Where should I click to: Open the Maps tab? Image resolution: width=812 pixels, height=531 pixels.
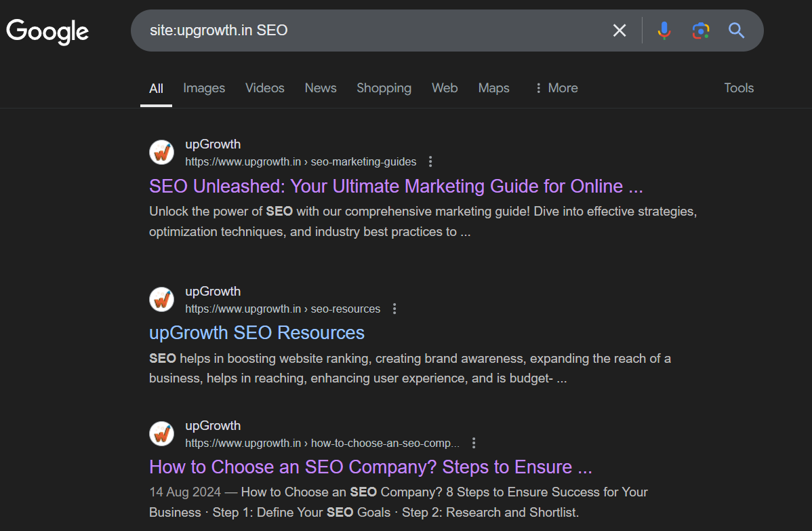point(493,88)
